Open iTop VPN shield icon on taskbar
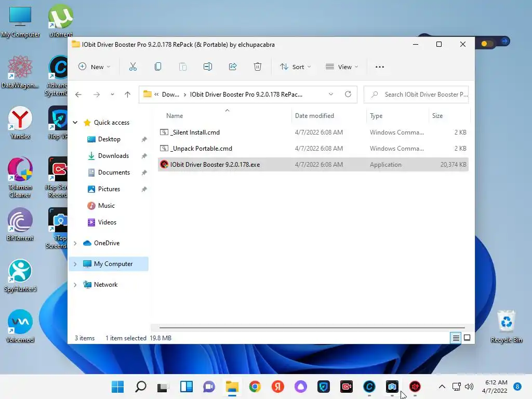The width and height of the screenshot is (532, 399). (323, 387)
